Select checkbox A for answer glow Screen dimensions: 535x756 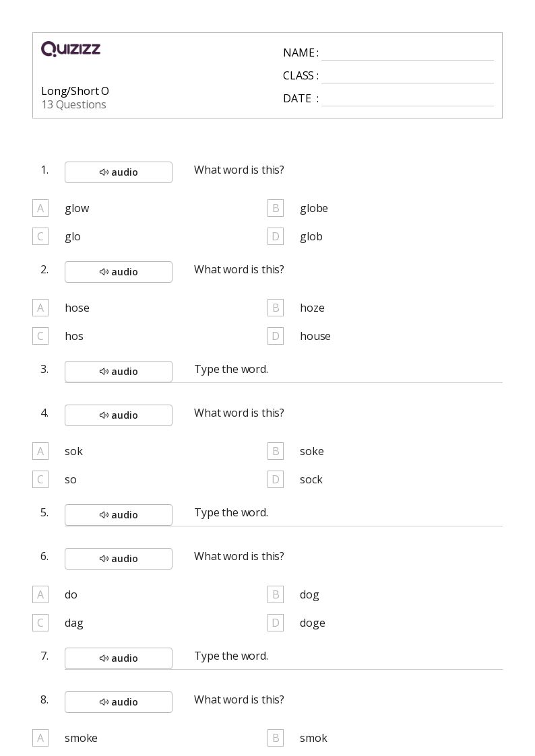tap(40, 208)
